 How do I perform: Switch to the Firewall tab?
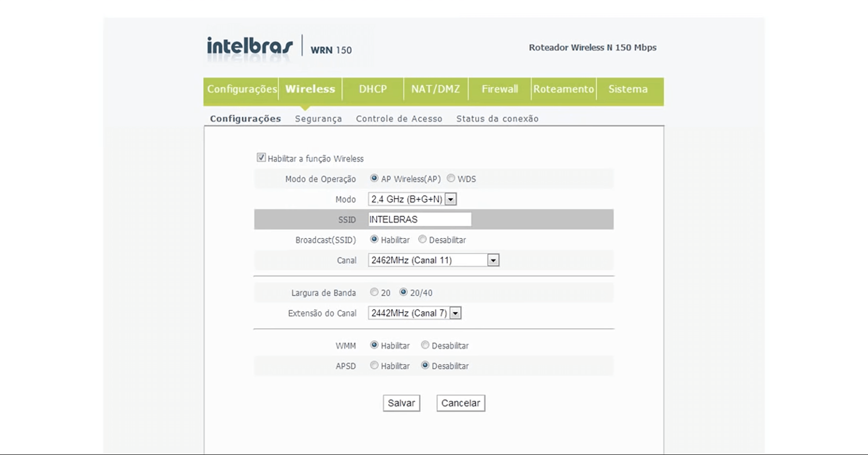(x=499, y=89)
